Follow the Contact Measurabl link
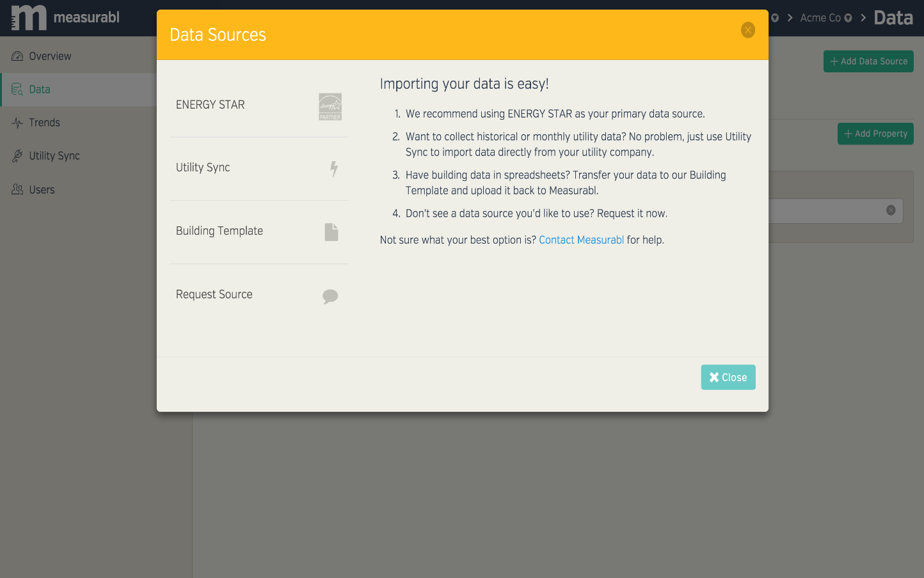The height and width of the screenshot is (578, 924). coord(581,240)
